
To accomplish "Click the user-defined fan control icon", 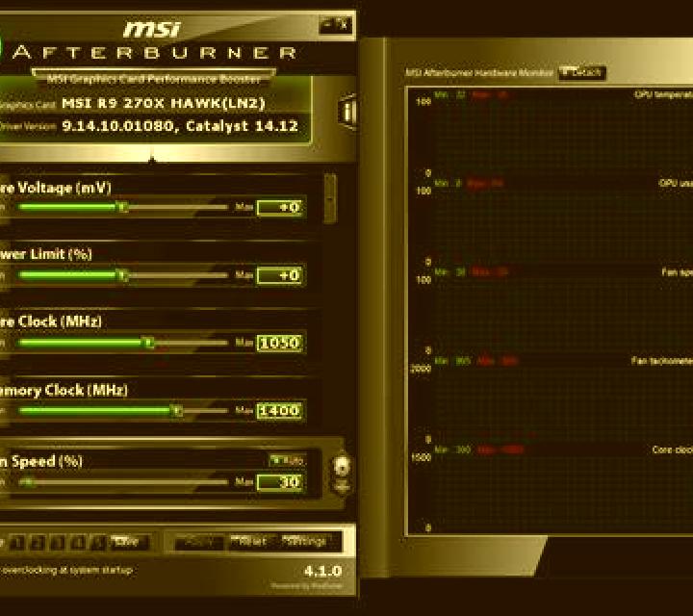I will [342, 465].
